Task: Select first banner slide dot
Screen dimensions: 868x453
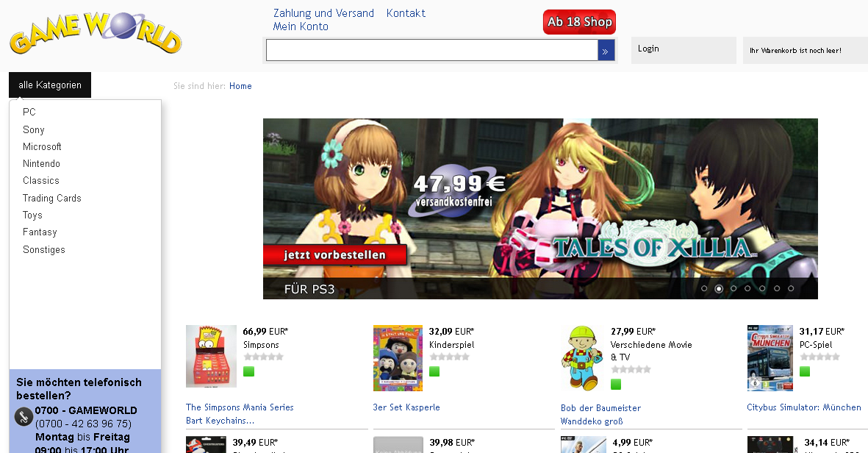Action: point(704,288)
